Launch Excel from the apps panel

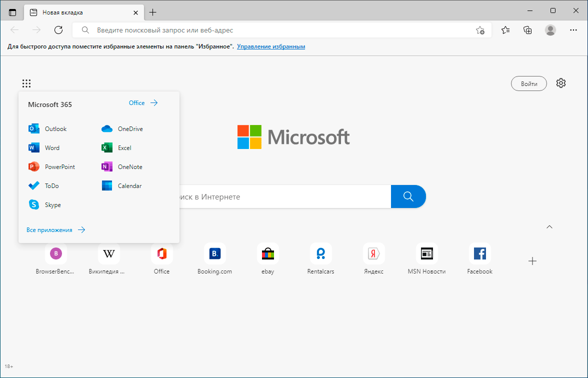point(117,148)
